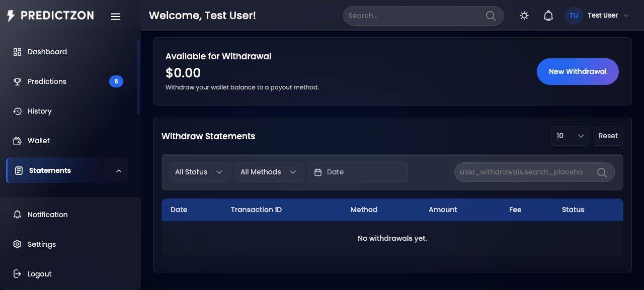Screen dimensions: 644x290
Task: Click the Date column header
Action: 179,210
